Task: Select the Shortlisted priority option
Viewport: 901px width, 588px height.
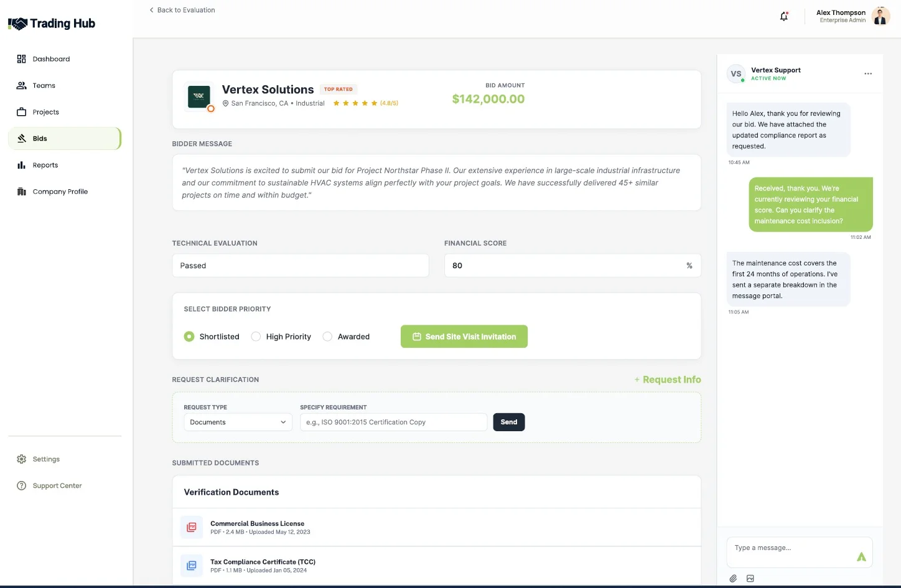Action: pos(189,337)
